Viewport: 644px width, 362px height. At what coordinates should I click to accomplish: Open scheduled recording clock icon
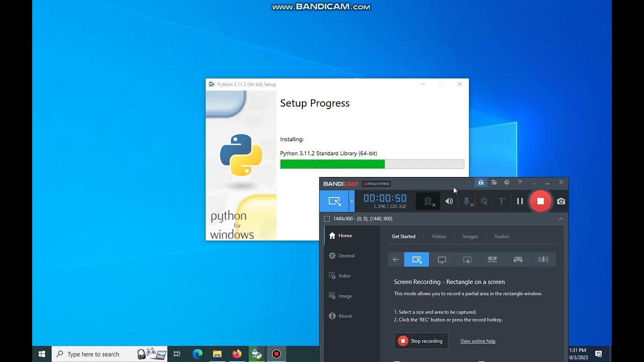point(507,183)
